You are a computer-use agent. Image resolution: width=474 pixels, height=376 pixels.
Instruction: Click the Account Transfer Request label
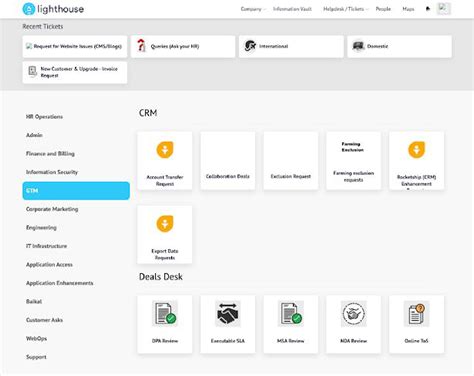click(165, 180)
